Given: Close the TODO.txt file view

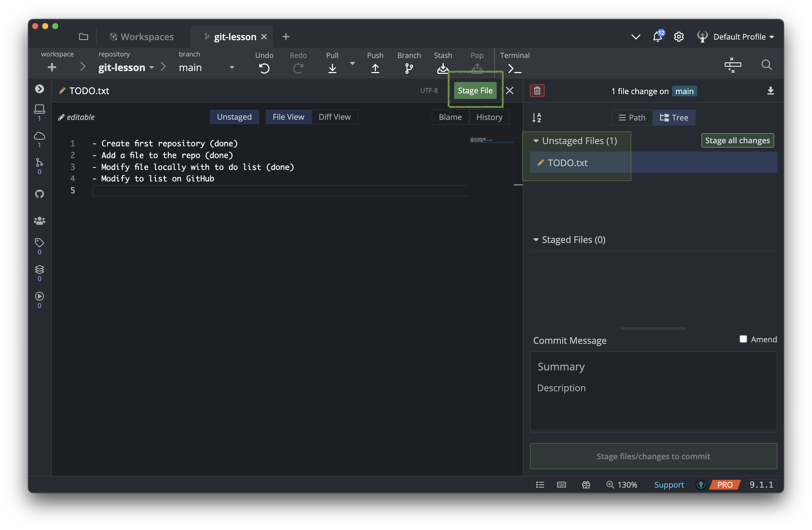Looking at the screenshot, I should [509, 90].
